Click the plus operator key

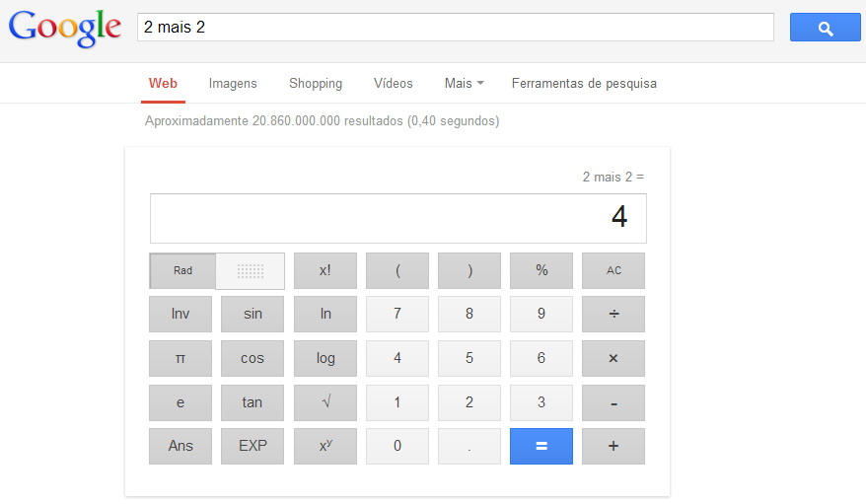(x=613, y=446)
